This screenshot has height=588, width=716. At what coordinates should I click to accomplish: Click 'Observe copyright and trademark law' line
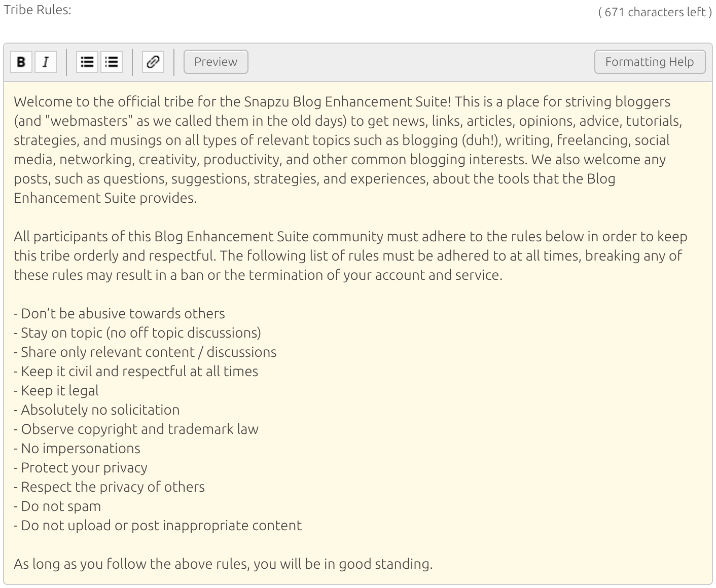click(x=136, y=429)
